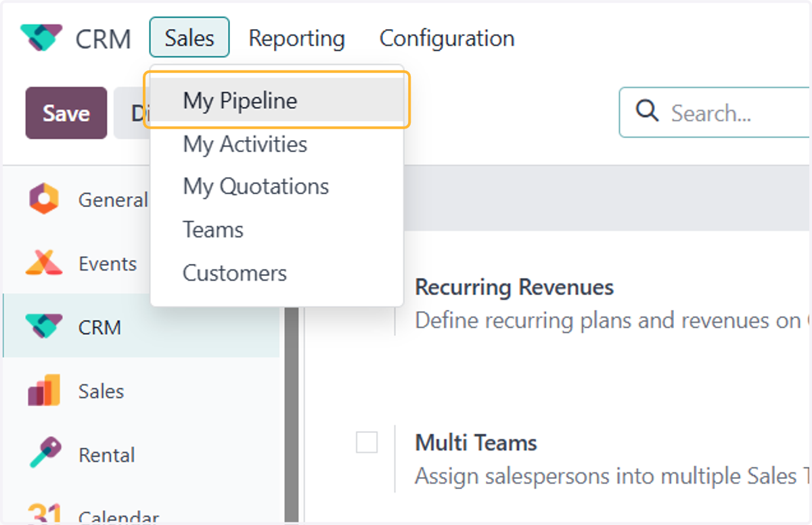Open the Sales menu
The height and width of the screenshot is (525, 812).
coord(189,38)
